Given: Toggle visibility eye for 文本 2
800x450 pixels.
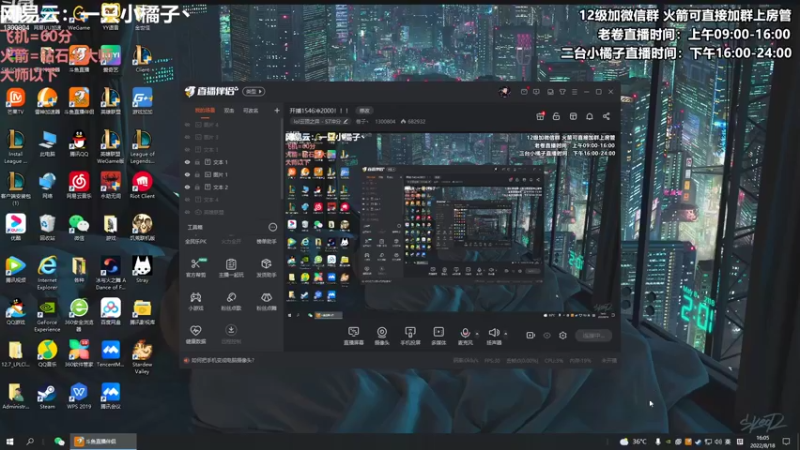Looking at the screenshot, I should tap(187, 187).
